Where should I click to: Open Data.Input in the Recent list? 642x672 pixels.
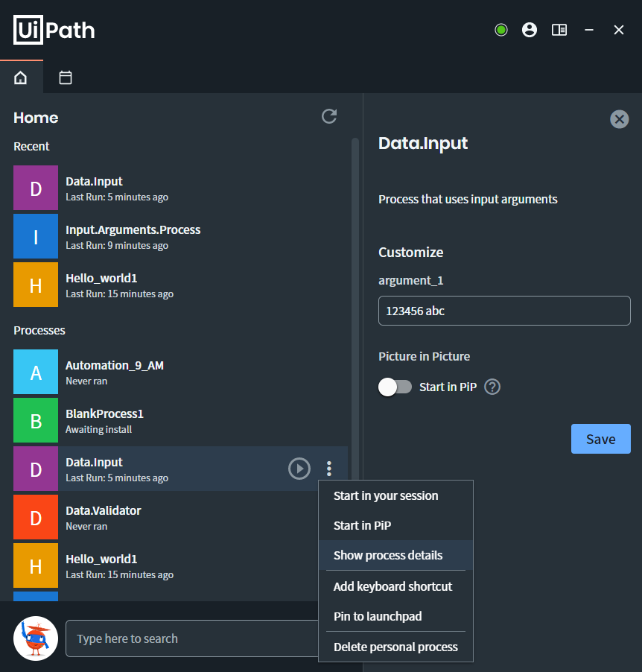click(180, 188)
